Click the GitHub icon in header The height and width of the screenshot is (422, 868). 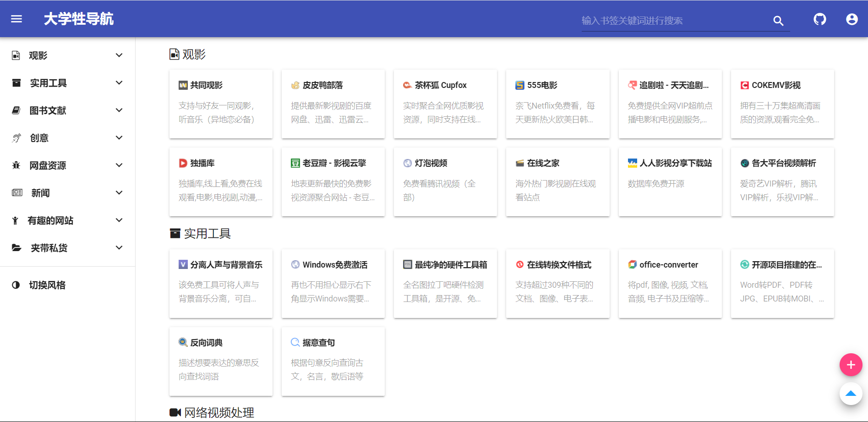(819, 19)
